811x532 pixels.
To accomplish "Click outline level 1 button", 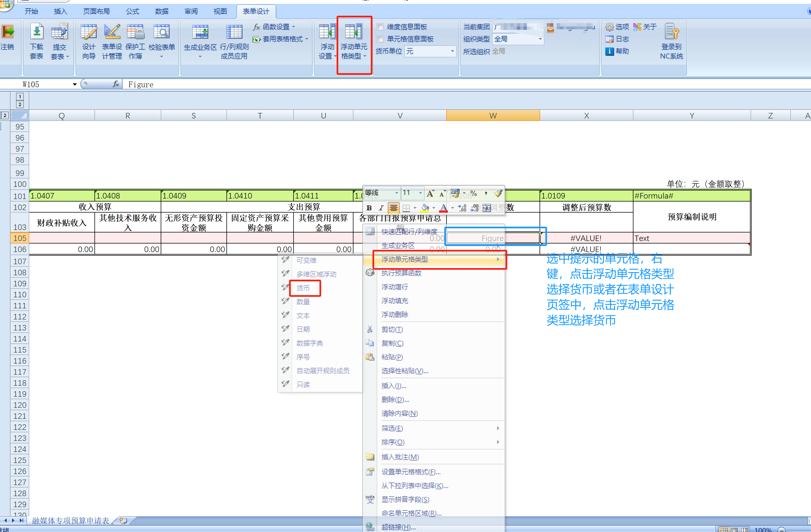I will tap(20, 97).
